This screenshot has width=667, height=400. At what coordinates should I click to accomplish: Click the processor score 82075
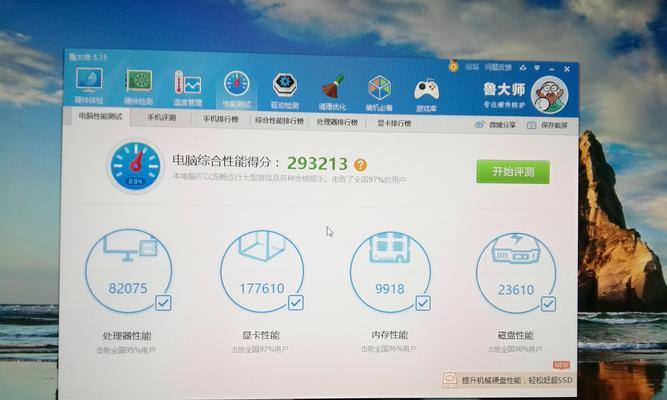[x=128, y=288]
